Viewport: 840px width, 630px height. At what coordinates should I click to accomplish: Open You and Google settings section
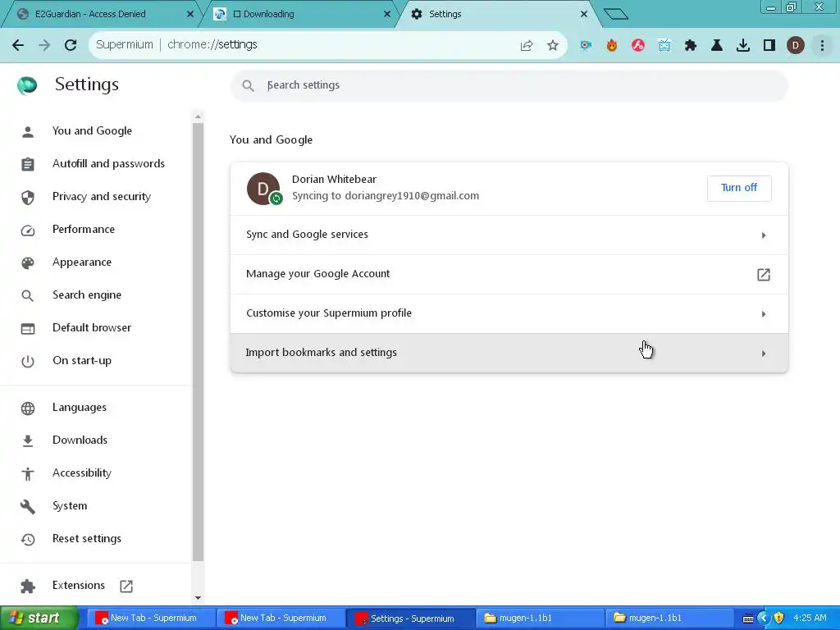coord(92,131)
